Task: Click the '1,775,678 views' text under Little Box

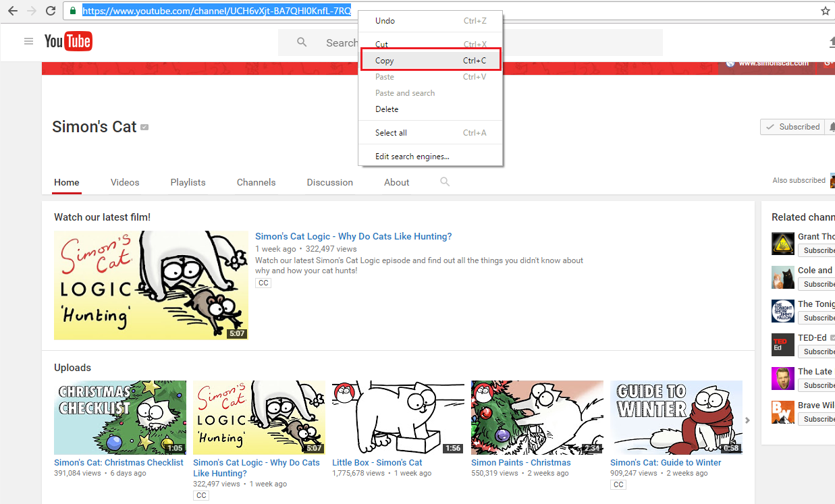Action: 358,474
